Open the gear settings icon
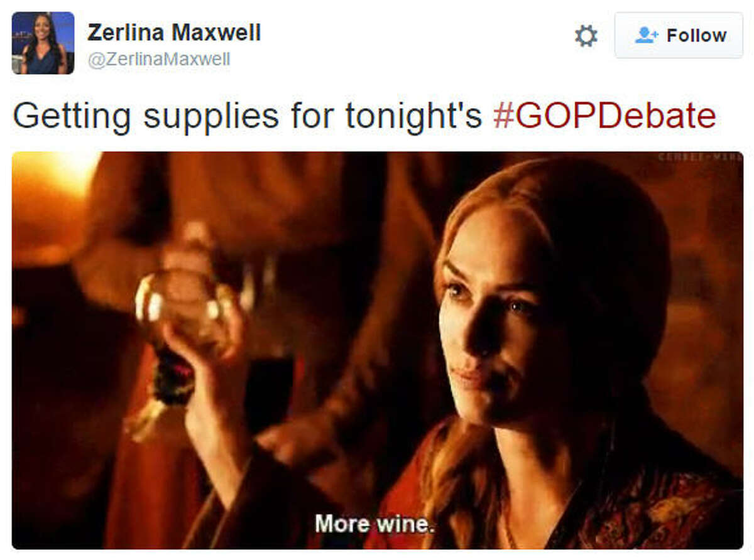Image resolution: width=754 pixels, height=560 pixels. 586,36
